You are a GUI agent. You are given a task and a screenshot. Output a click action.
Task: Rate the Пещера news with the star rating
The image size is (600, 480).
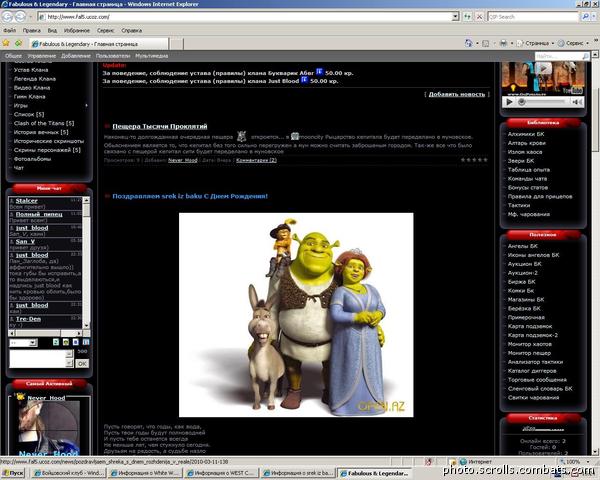click(474, 160)
